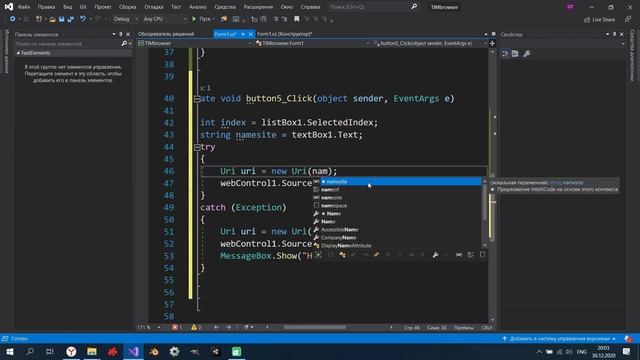Select AccessibleName suggestion in IntelliSense list
The height and width of the screenshot is (360, 640).
397,230
